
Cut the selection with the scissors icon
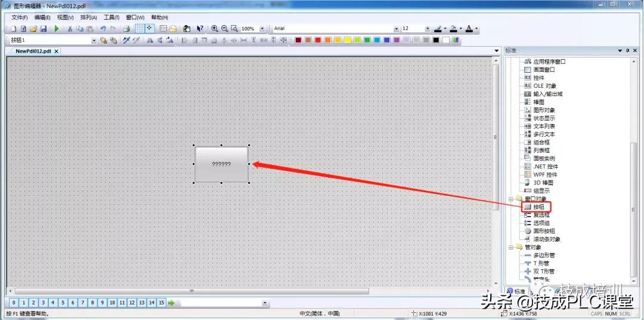coord(70,29)
